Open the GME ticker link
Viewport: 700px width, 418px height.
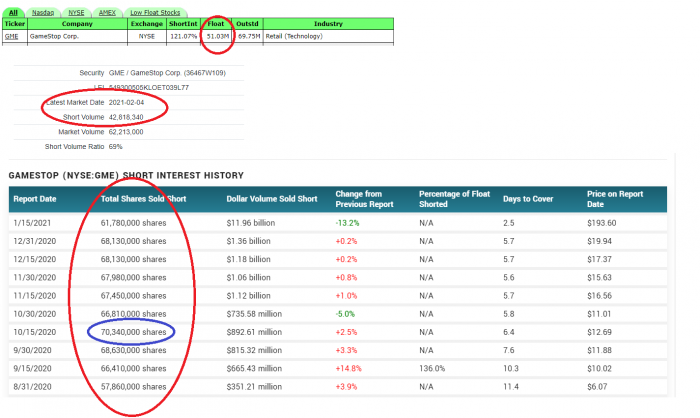tap(12, 36)
